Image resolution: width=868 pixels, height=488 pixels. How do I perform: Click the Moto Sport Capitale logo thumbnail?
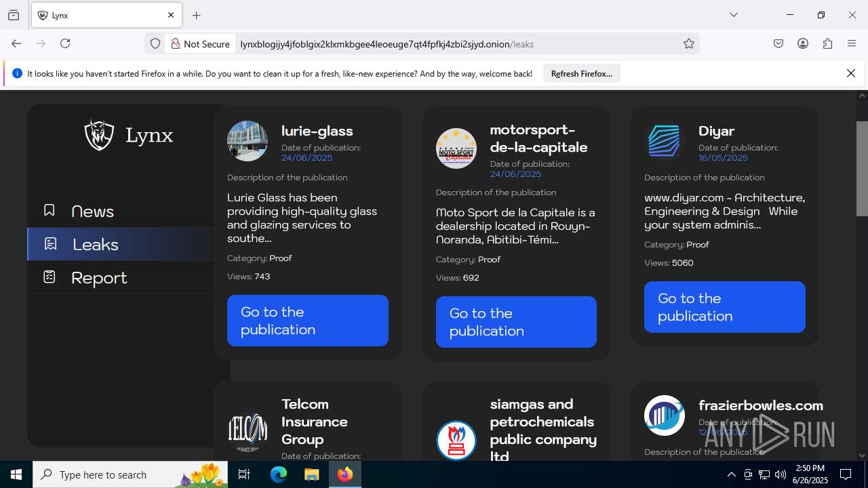click(x=456, y=148)
